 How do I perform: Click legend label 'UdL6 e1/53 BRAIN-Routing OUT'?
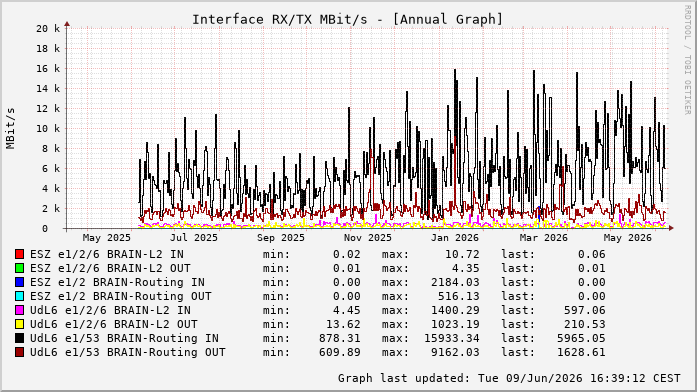coord(128,352)
